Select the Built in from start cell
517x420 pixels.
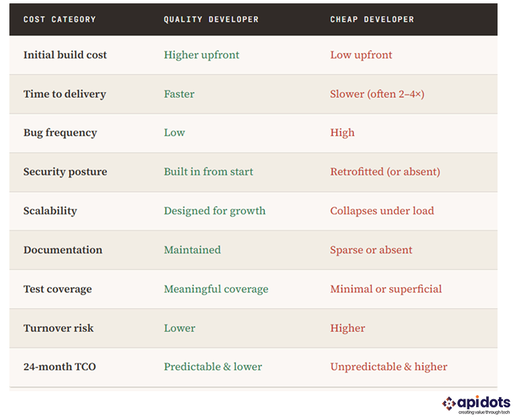209,172
